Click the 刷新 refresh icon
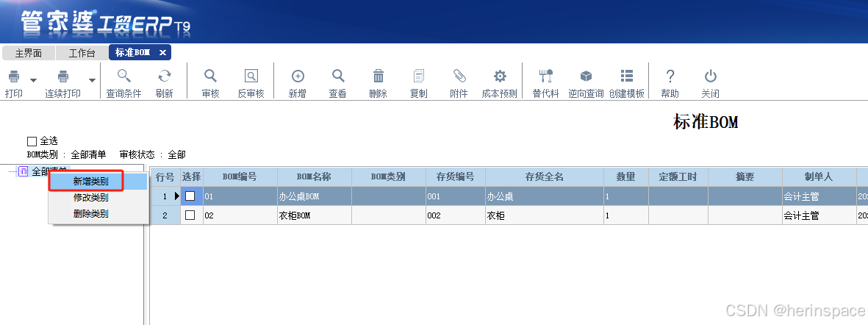The width and height of the screenshot is (868, 325). 165,76
